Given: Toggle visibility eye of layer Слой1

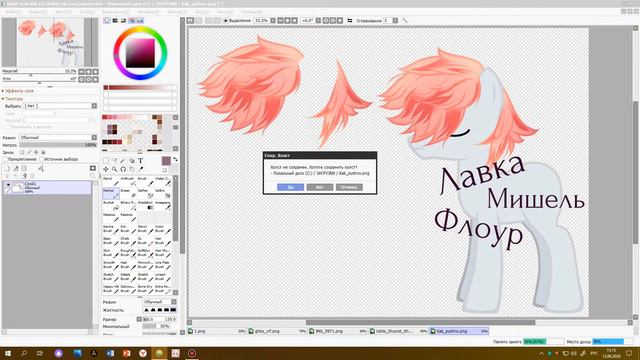Looking at the screenshot, I should coord(8,185).
